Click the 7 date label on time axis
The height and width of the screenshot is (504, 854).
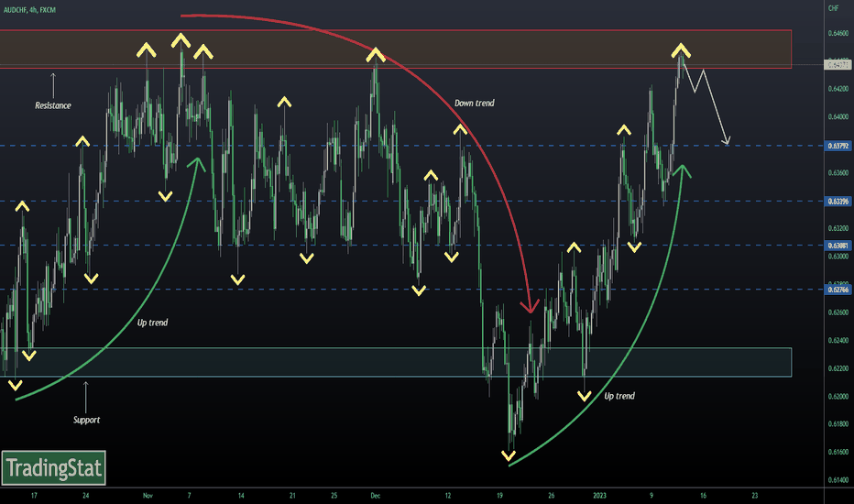[x=189, y=496]
